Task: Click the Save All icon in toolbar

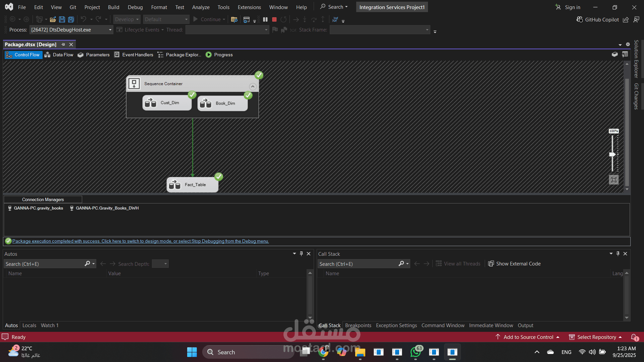Action: (x=71, y=19)
